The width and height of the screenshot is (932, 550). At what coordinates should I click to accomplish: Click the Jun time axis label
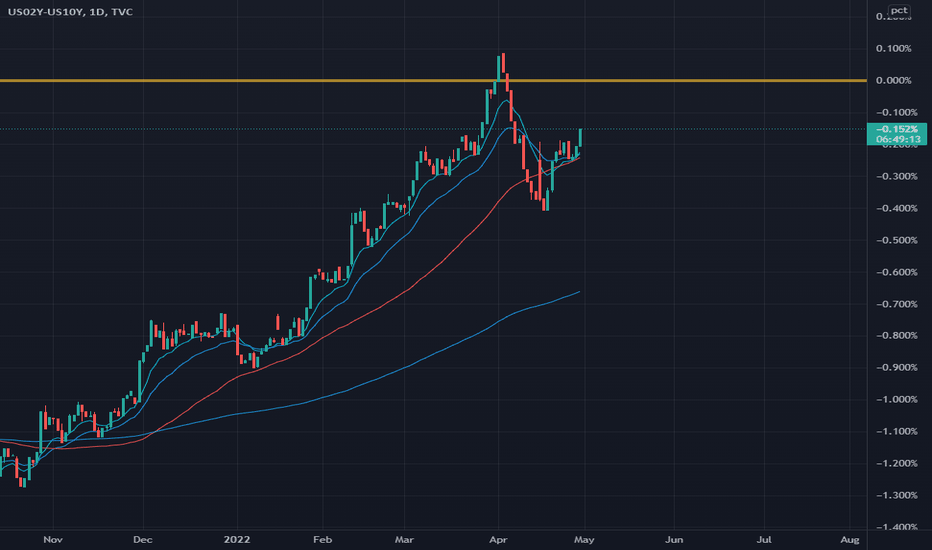pos(674,539)
